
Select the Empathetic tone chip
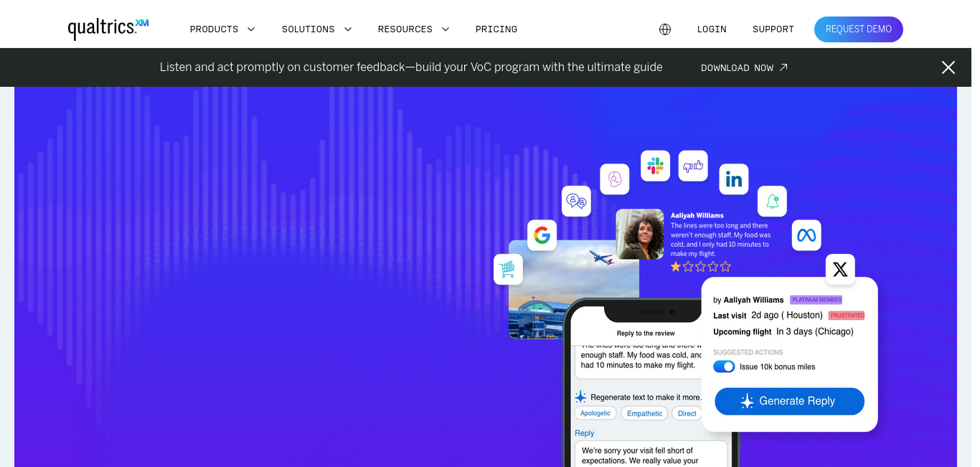[645, 413]
